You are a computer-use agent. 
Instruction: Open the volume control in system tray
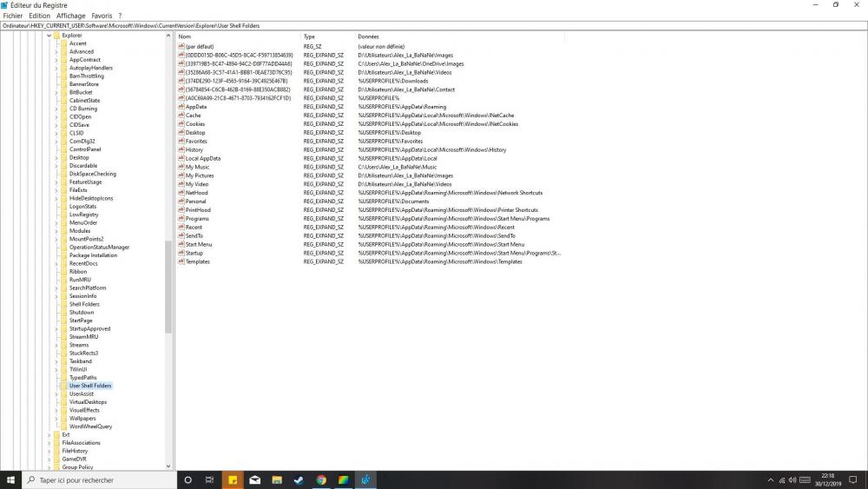coord(792,480)
